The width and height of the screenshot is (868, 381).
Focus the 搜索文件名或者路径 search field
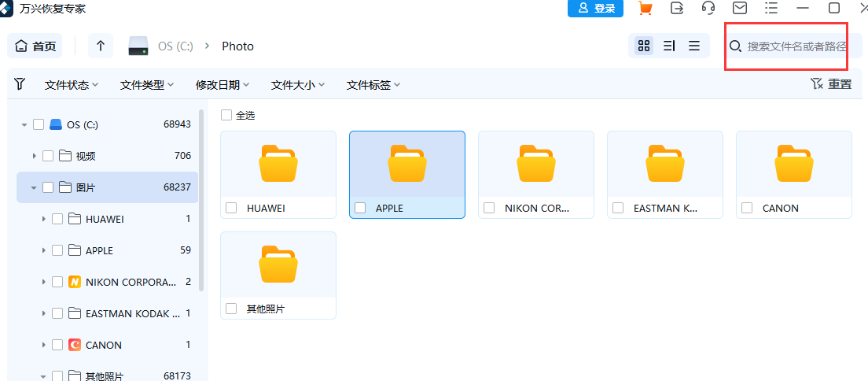click(x=794, y=46)
